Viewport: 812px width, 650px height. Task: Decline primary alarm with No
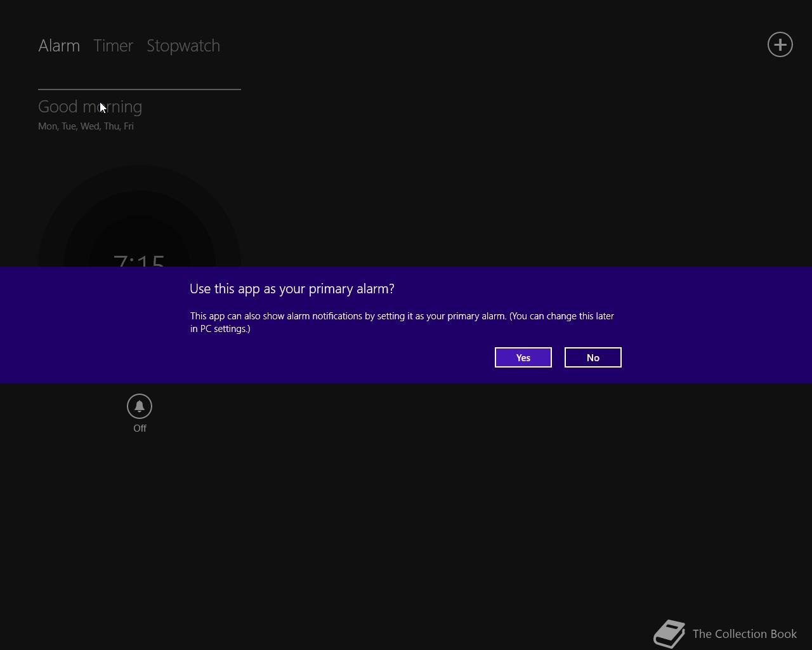(x=593, y=357)
